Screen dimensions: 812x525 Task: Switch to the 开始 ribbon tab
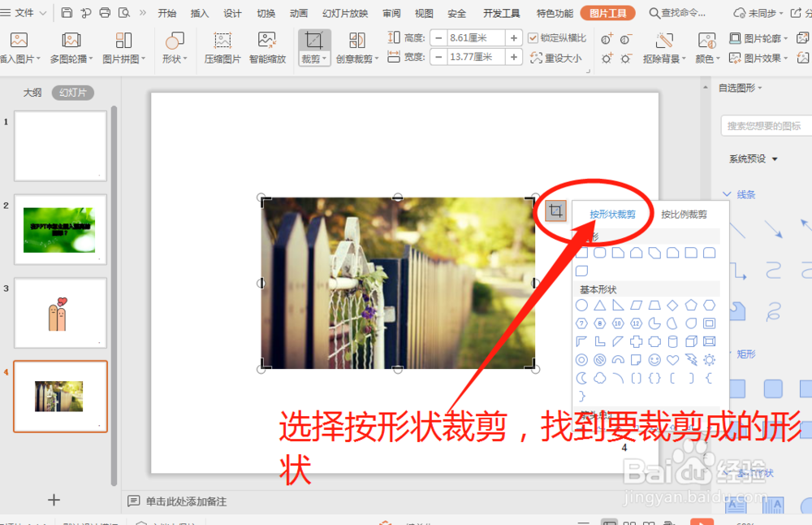tap(167, 12)
